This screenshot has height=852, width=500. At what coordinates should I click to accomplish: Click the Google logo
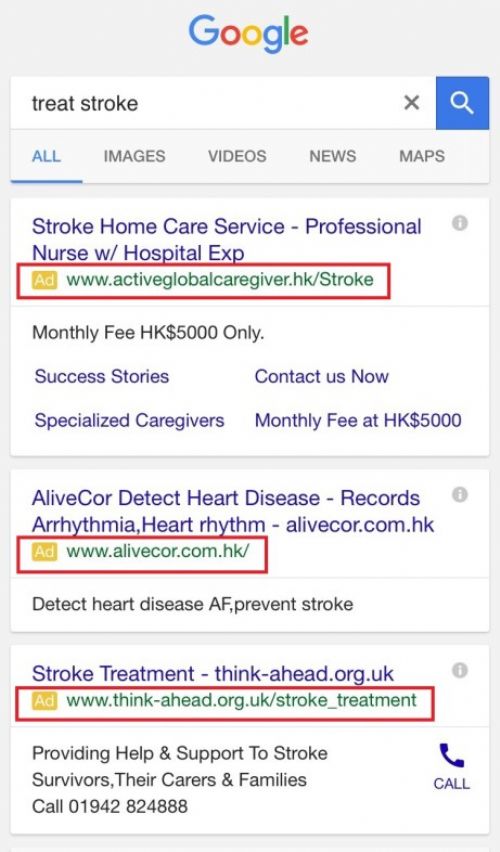248,34
